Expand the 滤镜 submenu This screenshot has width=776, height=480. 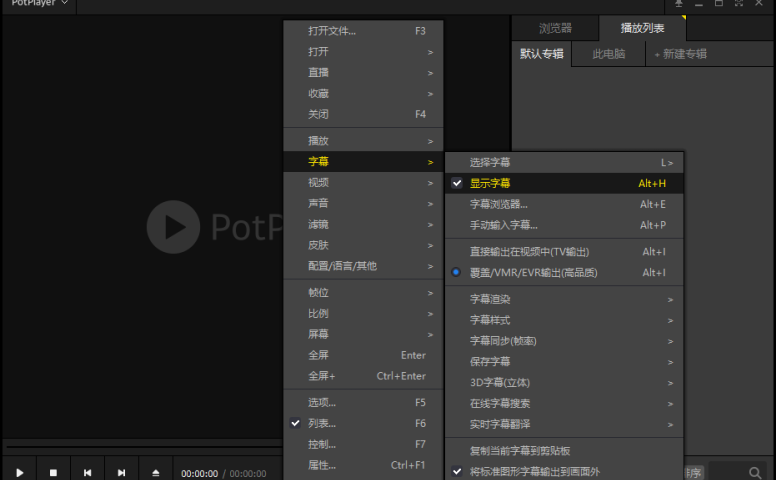click(363, 225)
